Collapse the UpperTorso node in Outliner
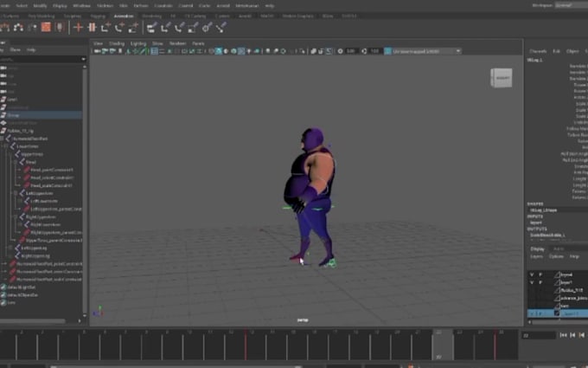This screenshot has width=588, height=368. tap(11, 154)
